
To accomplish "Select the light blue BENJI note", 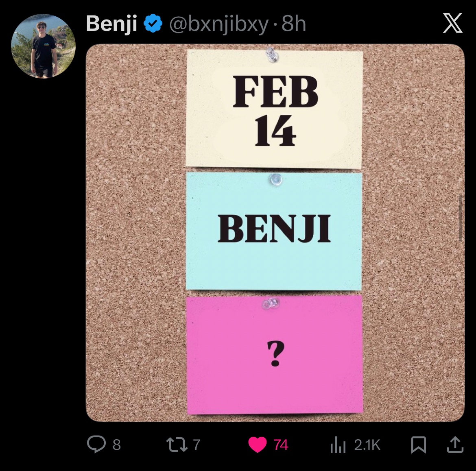I will (274, 231).
